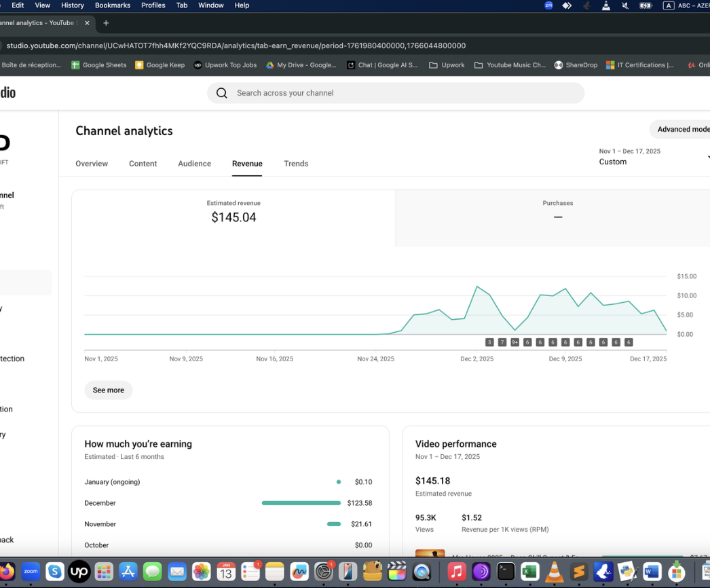
Task: Open the Bookmarks menu in menu bar
Action: click(112, 5)
